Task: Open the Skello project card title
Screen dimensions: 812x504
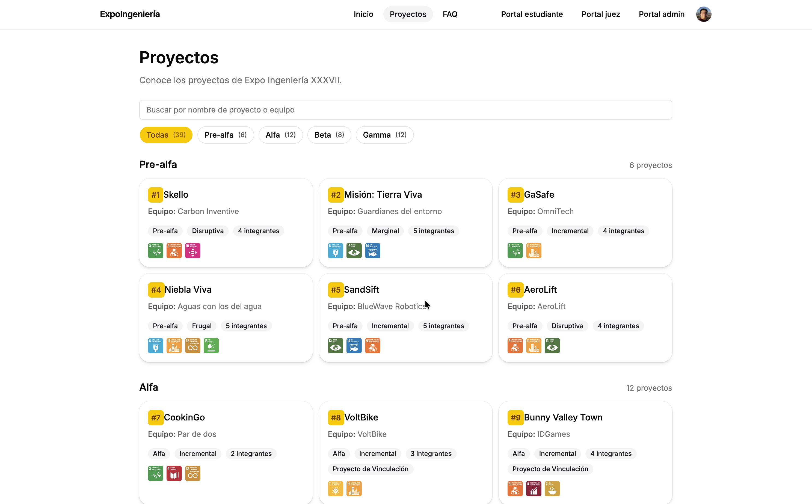Action: [176, 195]
